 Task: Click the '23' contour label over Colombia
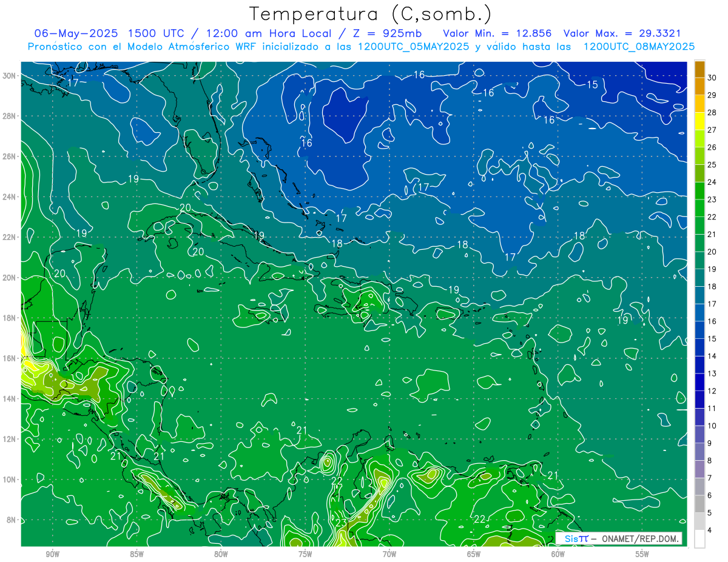pyautogui.click(x=341, y=523)
